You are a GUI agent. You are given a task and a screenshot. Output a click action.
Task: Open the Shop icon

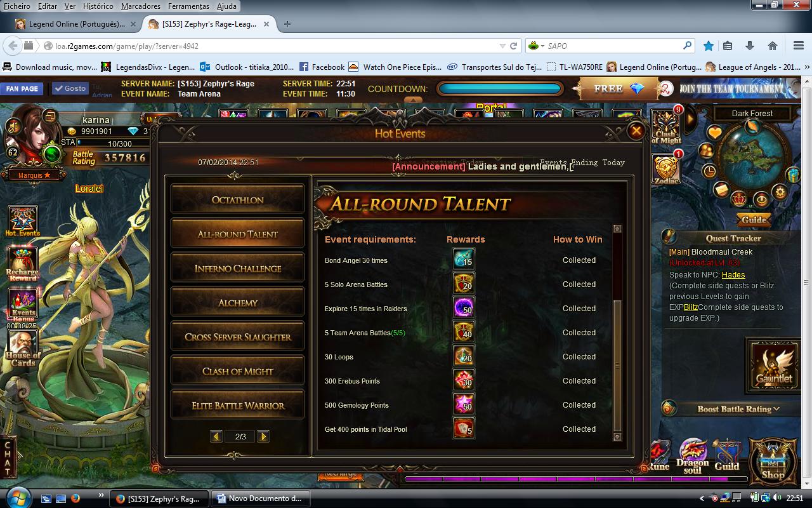[x=773, y=460]
